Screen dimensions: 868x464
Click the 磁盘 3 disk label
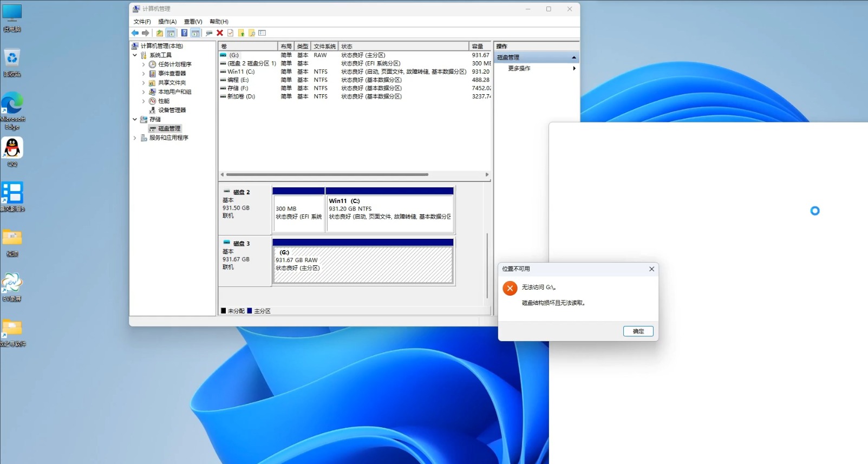[241, 244]
